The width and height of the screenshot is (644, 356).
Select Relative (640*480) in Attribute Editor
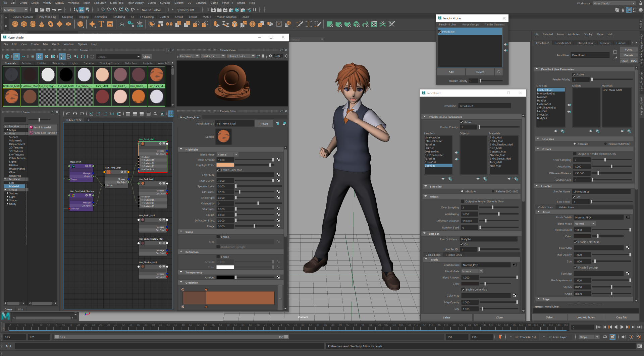(606, 144)
